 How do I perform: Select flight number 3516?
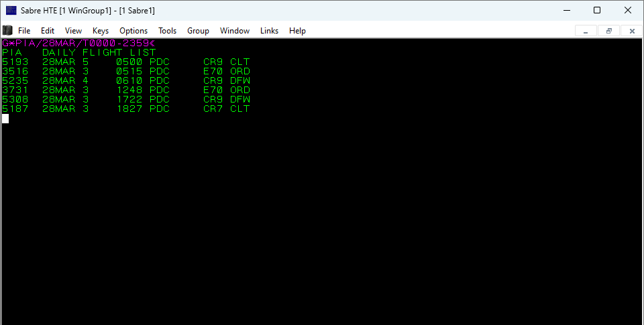15,72
